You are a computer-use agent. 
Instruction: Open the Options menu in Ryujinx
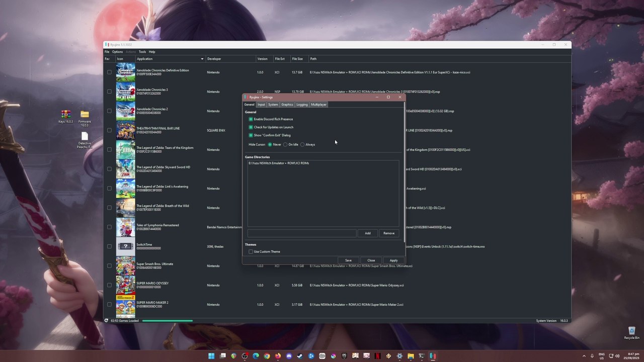(117, 52)
